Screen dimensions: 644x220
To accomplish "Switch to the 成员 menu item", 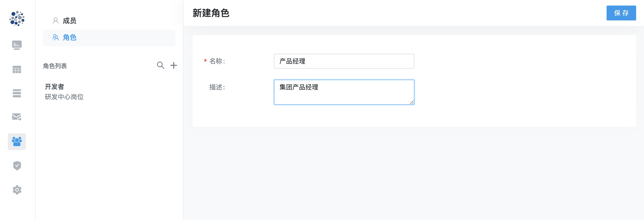I will coord(69,21).
